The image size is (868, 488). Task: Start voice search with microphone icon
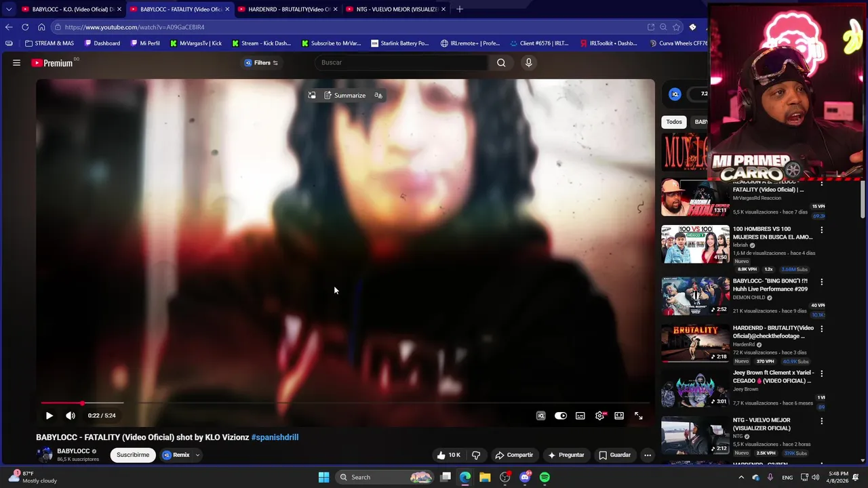click(x=529, y=62)
